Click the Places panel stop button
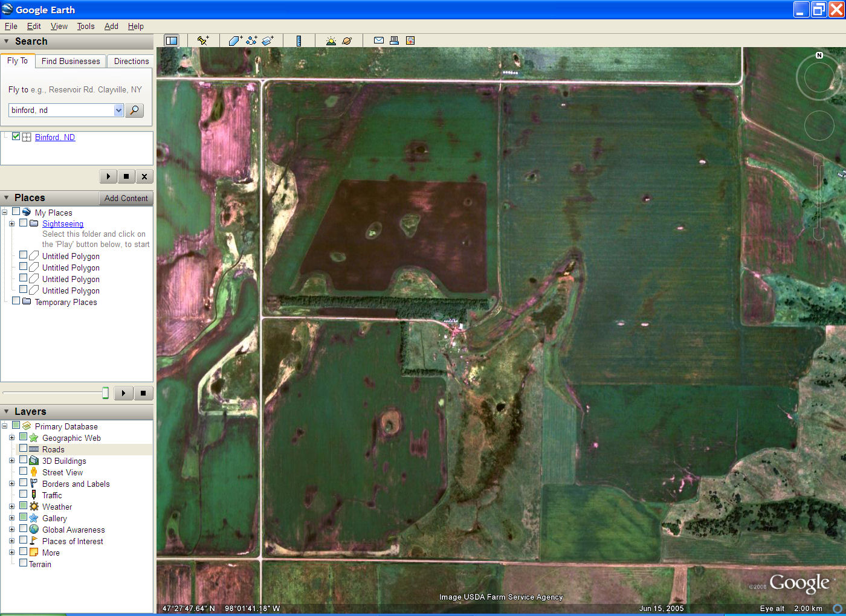 143,393
